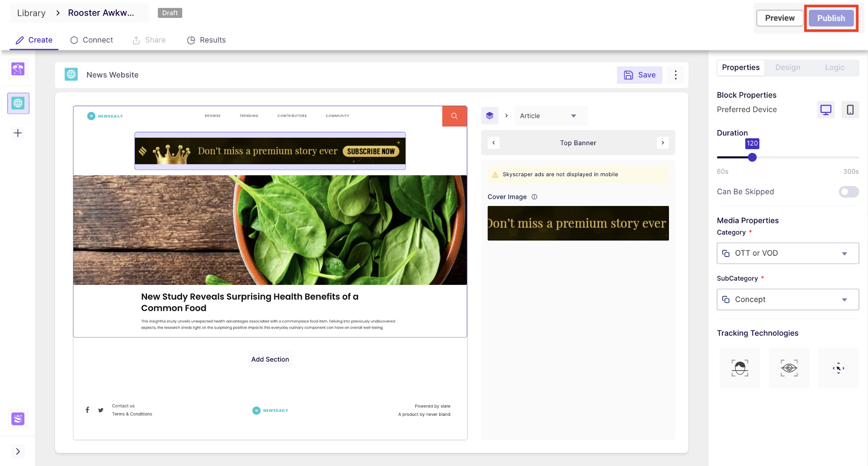Open the Share tab

[x=149, y=40]
